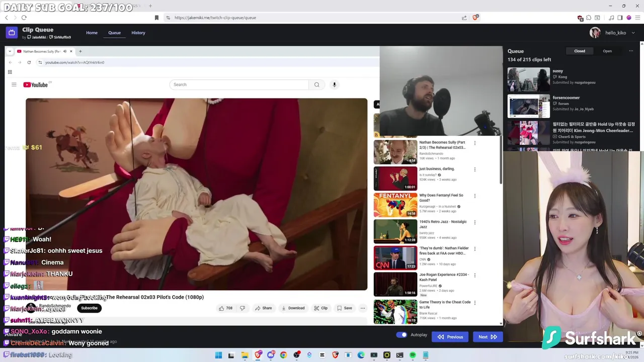644x362 pixels.
Task: Go to the Previous clip
Action: pyautogui.click(x=450, y=337)
